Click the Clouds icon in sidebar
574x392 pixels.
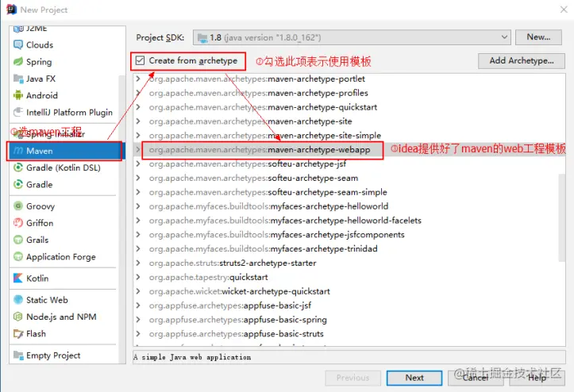tap(18, 44)
